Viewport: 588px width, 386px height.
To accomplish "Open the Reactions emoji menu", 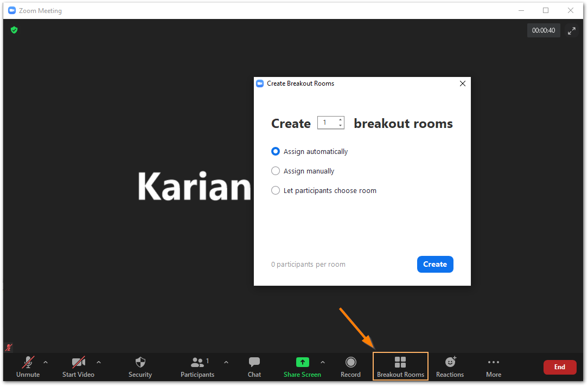I will tap(450, 362).
